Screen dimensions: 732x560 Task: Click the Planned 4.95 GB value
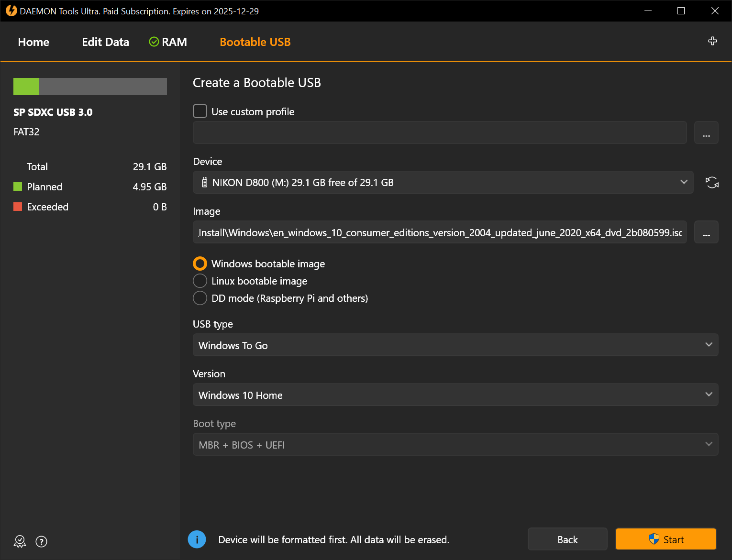pos(150,187)
